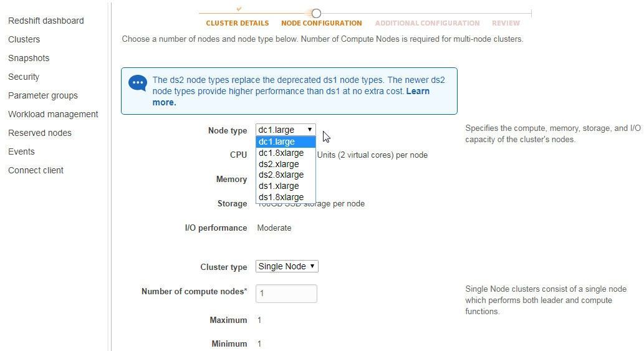Open Snapshots page
Viewport: 644px width, 351px height.
pyautogui.click(x=29, y=58)
